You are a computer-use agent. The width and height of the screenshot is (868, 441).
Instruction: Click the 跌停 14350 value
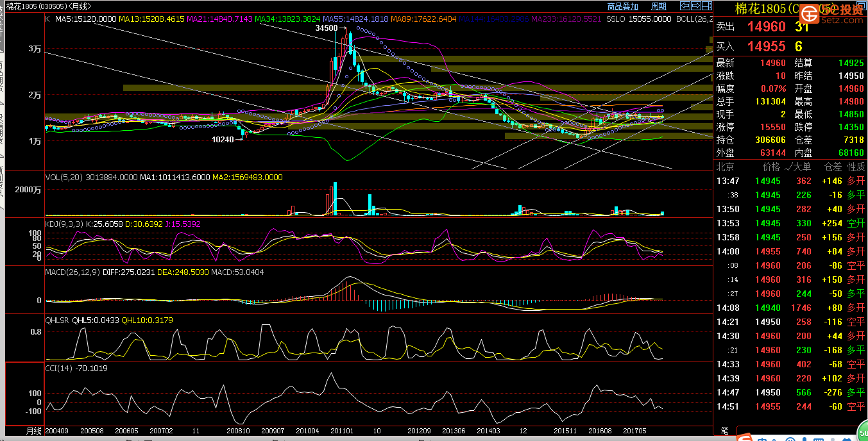[x=851, y=127]
